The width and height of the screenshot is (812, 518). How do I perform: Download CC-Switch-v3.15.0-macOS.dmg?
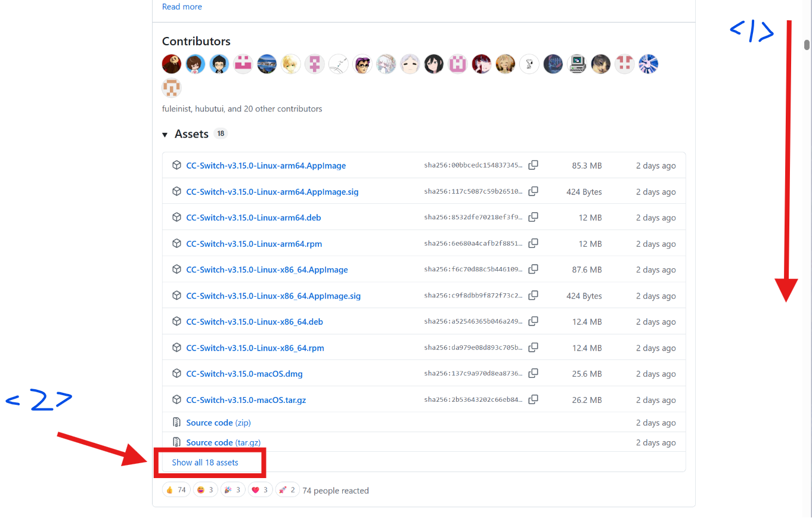(x=244, y=374)
